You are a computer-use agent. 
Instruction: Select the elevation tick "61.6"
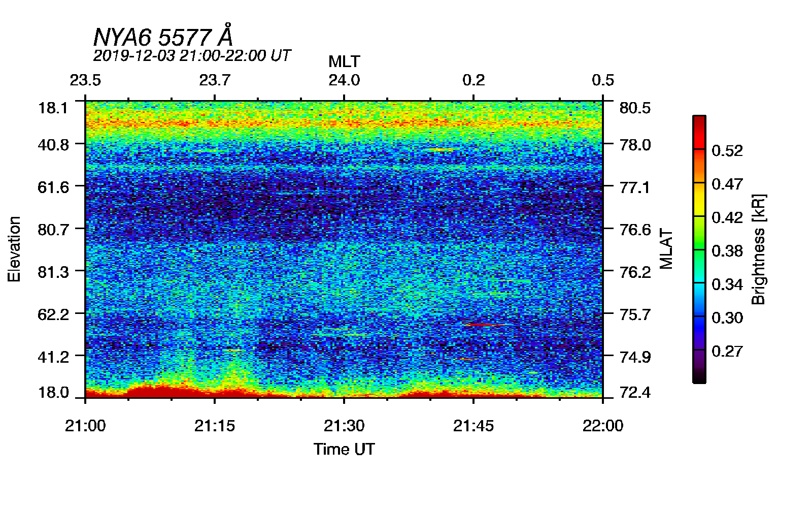tap(53, 187)
